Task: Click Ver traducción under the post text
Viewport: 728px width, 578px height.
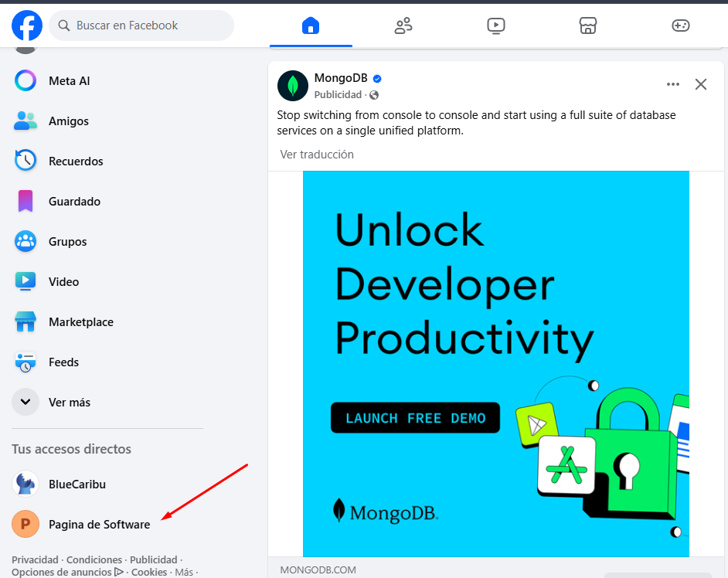Action: pos(317,155)
